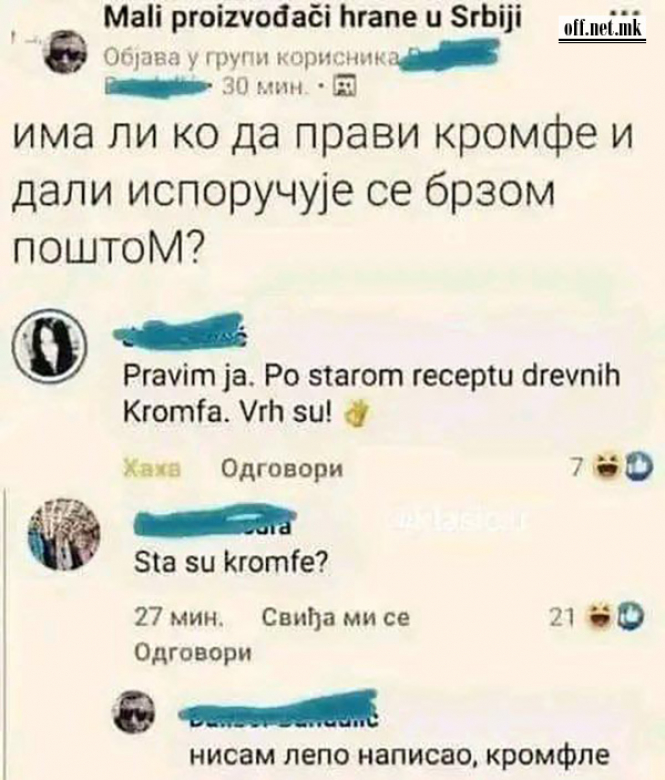Toggle Свиђа ми се on kromfe reply
This screenshot has width=665, height=780.
coord(336,617)
